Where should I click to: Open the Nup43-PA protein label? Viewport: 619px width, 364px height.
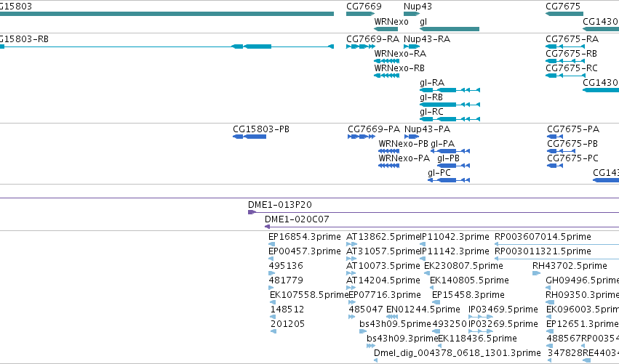click(x=427, y=129)
